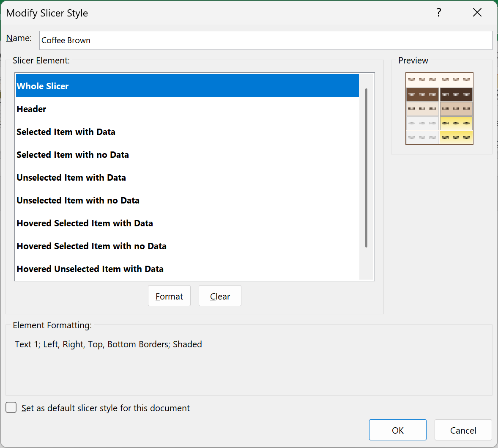Click the Name input field
This screenshot has width=498, height=448.
click(265, 40)
